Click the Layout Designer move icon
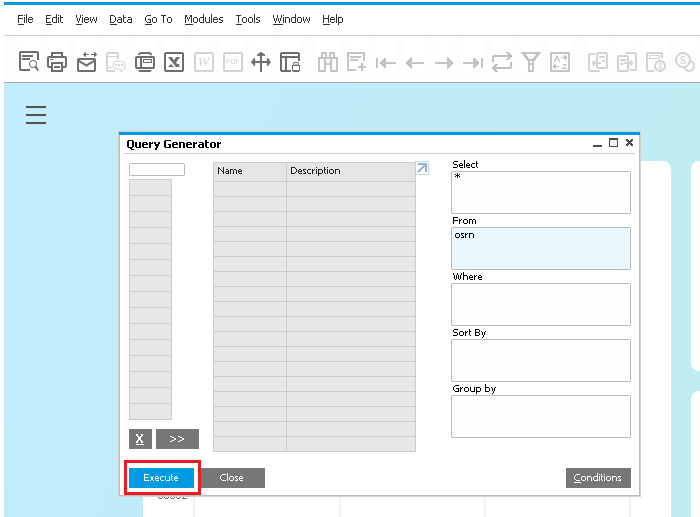 coord(261,62)
